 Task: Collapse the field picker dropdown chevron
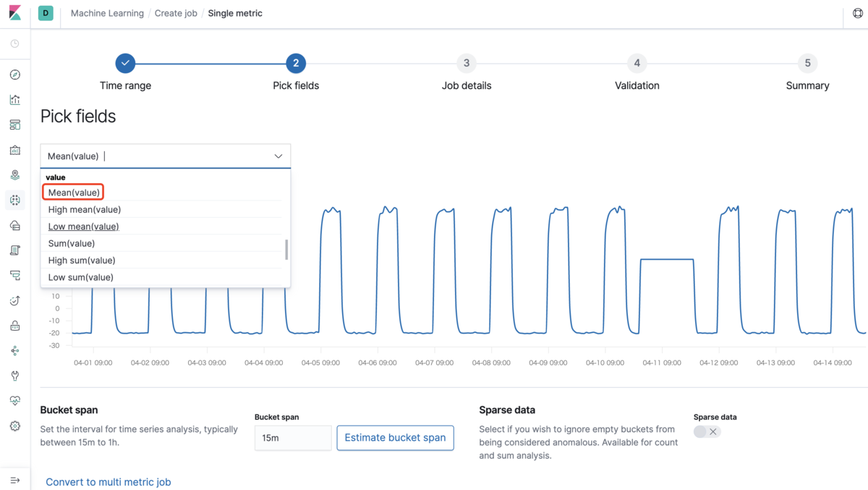(x=278, y=156)
